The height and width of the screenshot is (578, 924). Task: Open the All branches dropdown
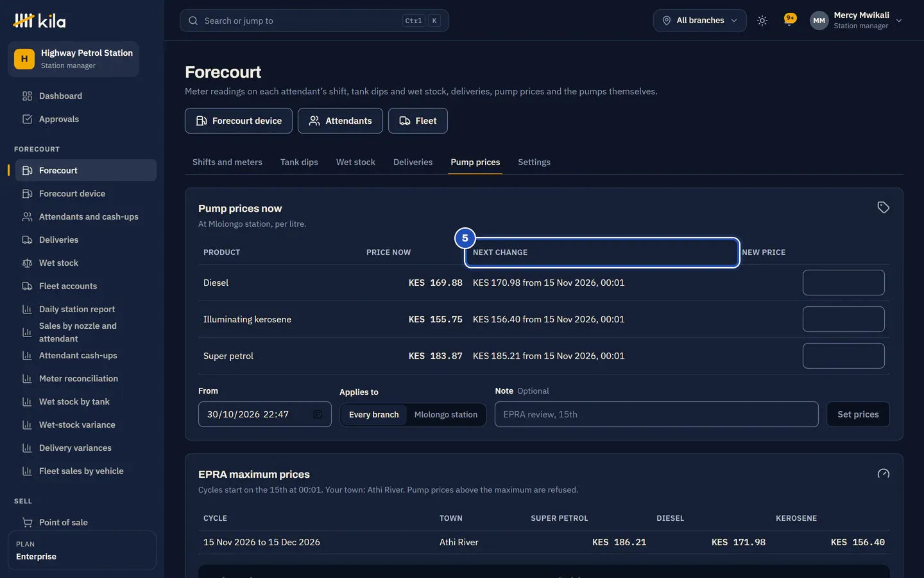point(699,21)
